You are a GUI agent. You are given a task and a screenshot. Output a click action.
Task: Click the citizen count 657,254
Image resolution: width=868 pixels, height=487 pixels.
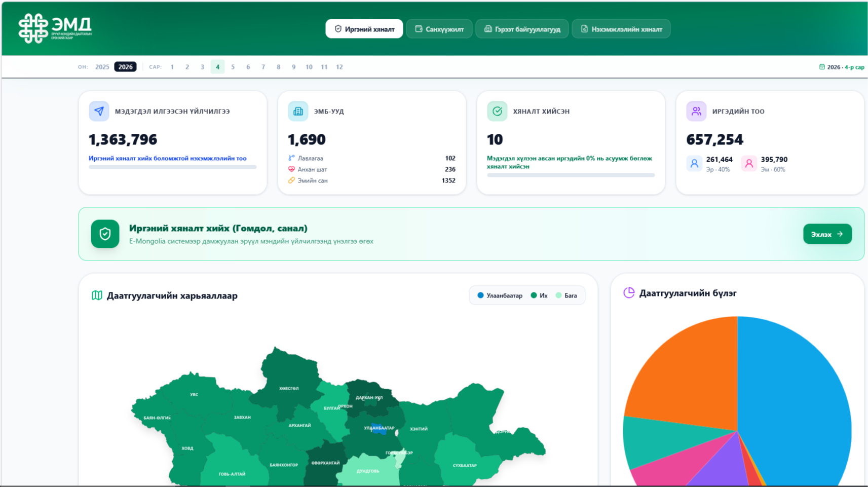coord(714,139)
